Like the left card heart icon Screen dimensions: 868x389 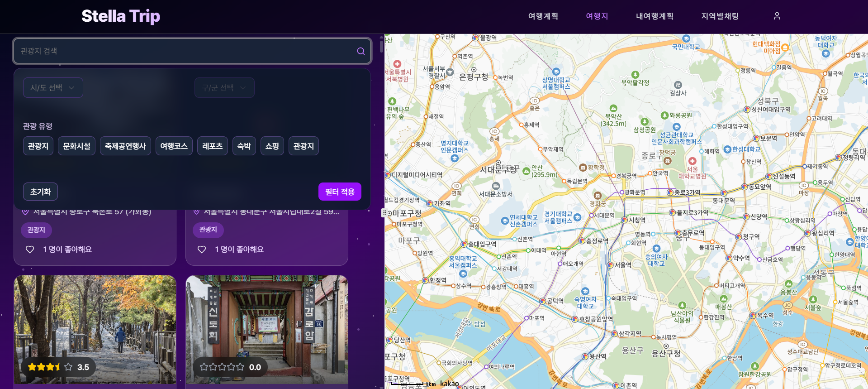point(30,250)
